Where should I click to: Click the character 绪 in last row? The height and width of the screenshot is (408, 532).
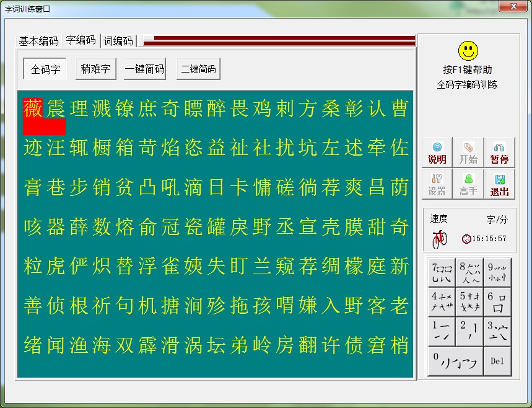click(33, 345)
